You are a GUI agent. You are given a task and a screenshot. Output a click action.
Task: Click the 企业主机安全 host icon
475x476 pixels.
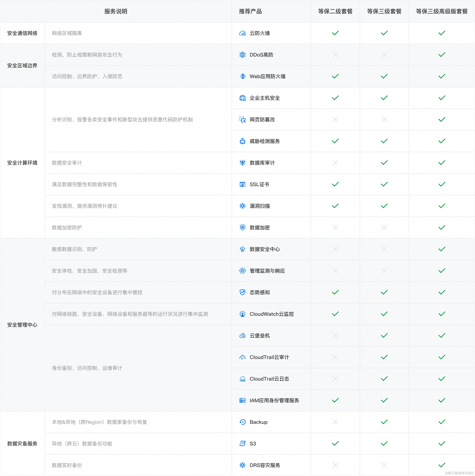tap(242, 98)
